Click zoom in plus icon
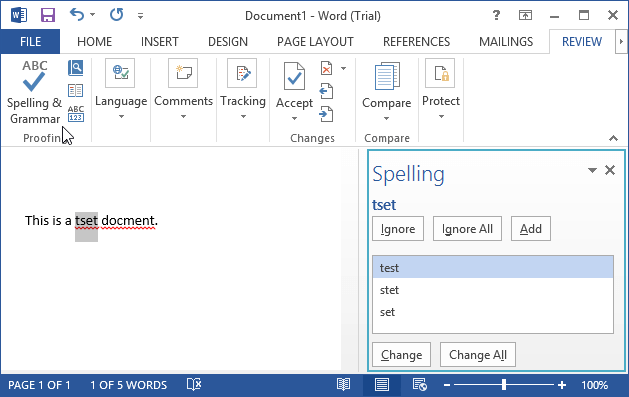Screen dimensions: 629x397 (562, 385)
